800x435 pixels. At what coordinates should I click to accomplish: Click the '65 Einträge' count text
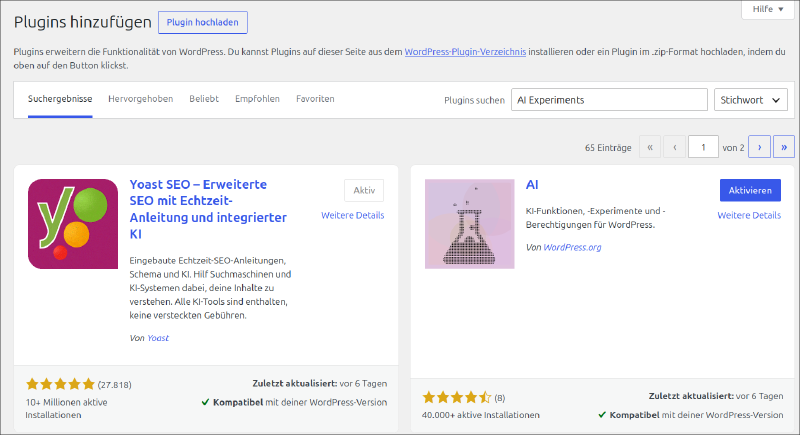coord(608,147)
